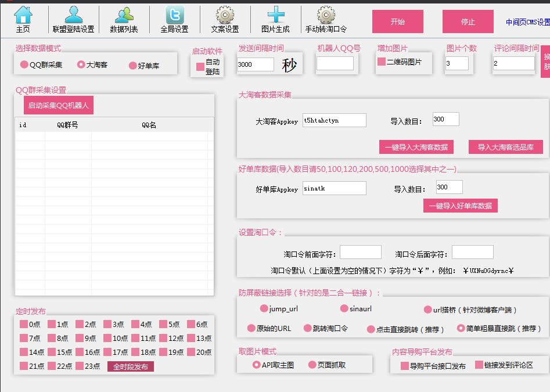The height and width of the screenshot is (392, 550).
Task: Choose 原始的URL option
Action: click(x=251, y=328)
